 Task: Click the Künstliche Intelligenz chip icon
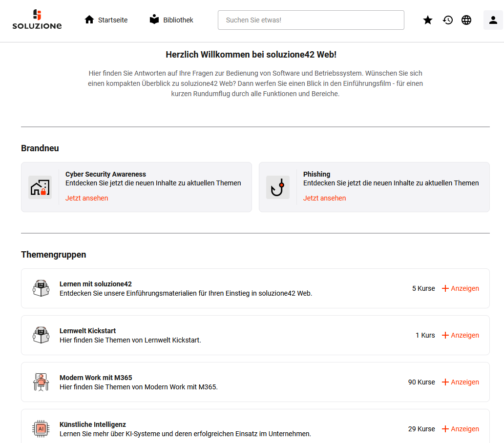tap(41, 429)
